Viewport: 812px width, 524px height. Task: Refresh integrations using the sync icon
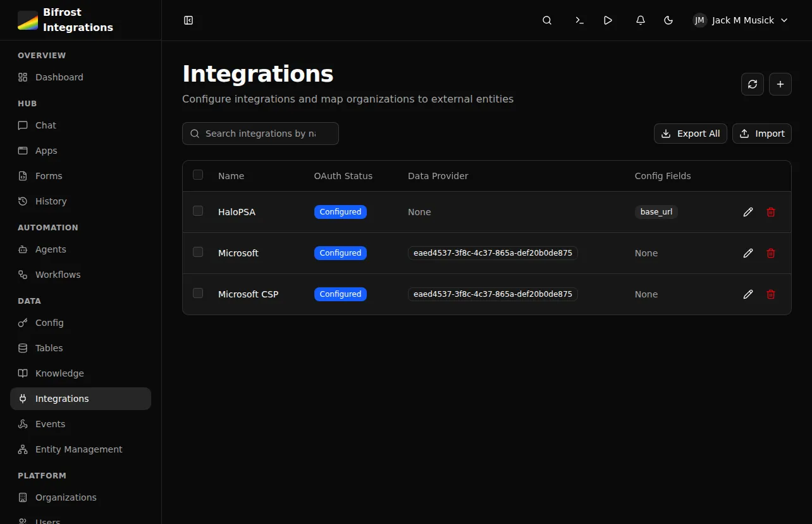752,84
